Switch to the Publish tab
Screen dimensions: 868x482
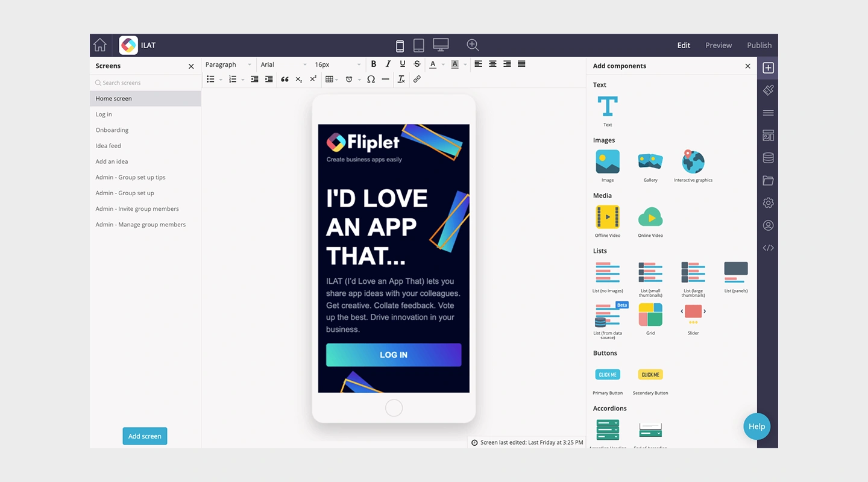tap(759, 45)
